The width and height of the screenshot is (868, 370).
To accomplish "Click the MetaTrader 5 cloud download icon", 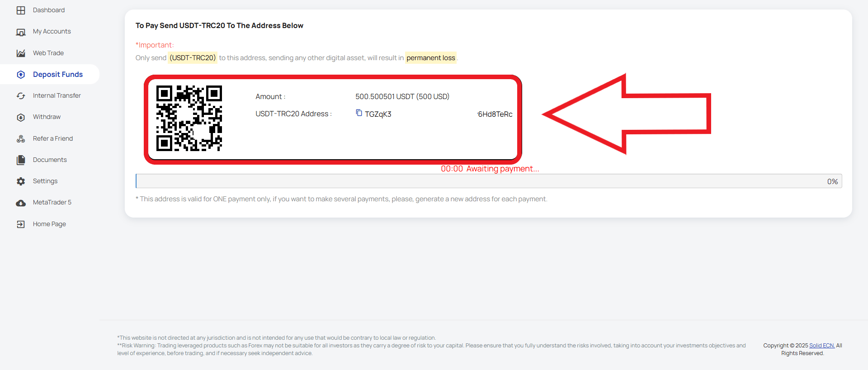I will pyautogui.click(x=21, y=203).
